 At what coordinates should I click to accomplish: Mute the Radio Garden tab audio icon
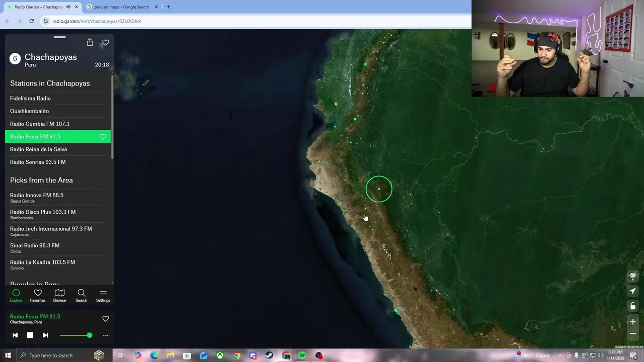pos(68,7)
